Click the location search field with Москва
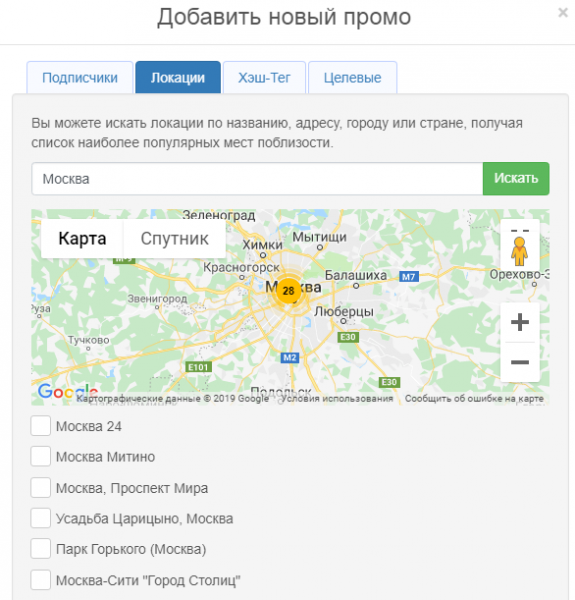575x600 pixels. point(257,179)
